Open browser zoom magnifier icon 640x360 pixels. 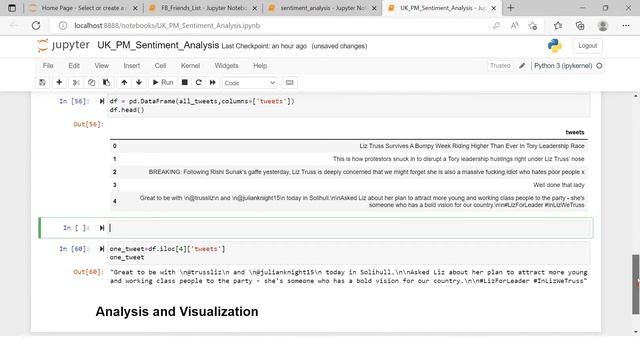[x=496, y=25]
